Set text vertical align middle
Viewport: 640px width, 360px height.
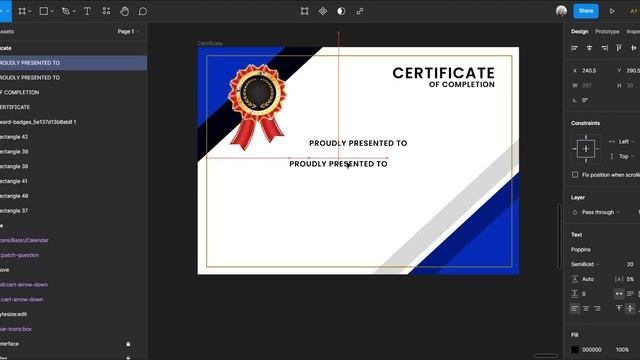[x=630, y=309]
